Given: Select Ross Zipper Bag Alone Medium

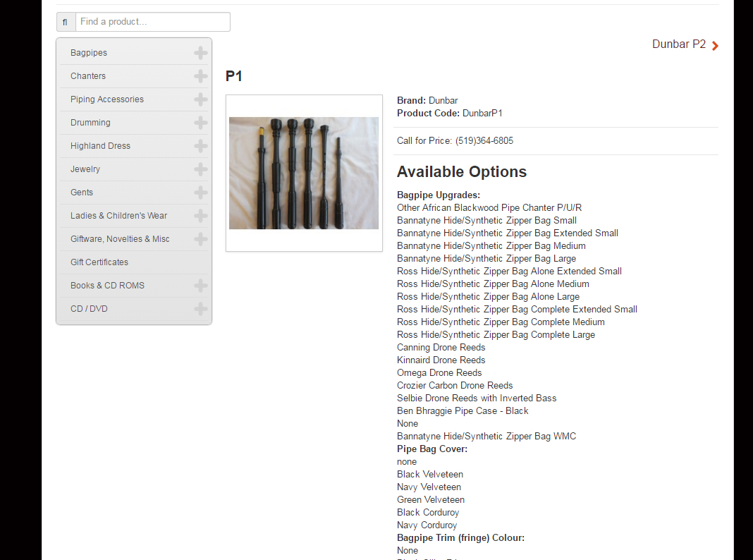Looking at the screenshot, I should pos(494,284).
